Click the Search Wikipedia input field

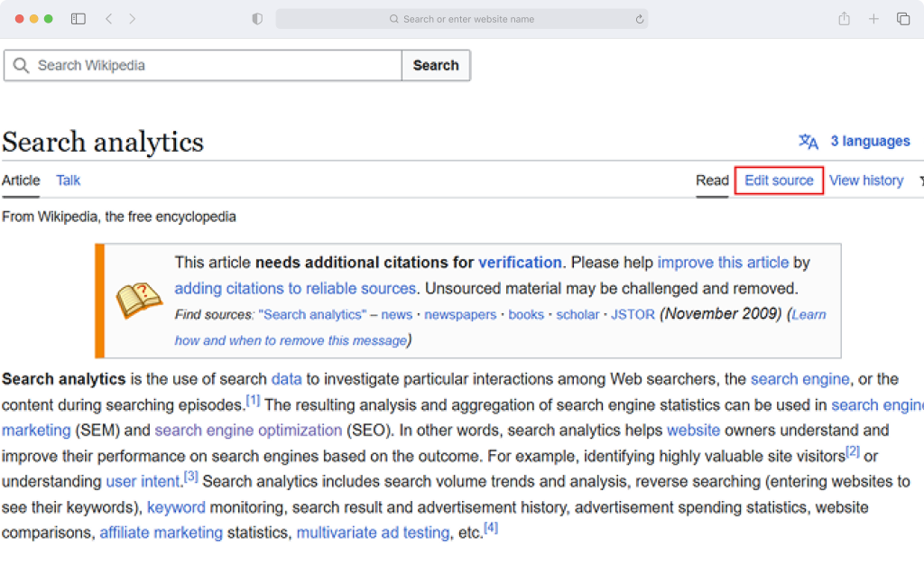pyautogui.click(x=203, y=65)
